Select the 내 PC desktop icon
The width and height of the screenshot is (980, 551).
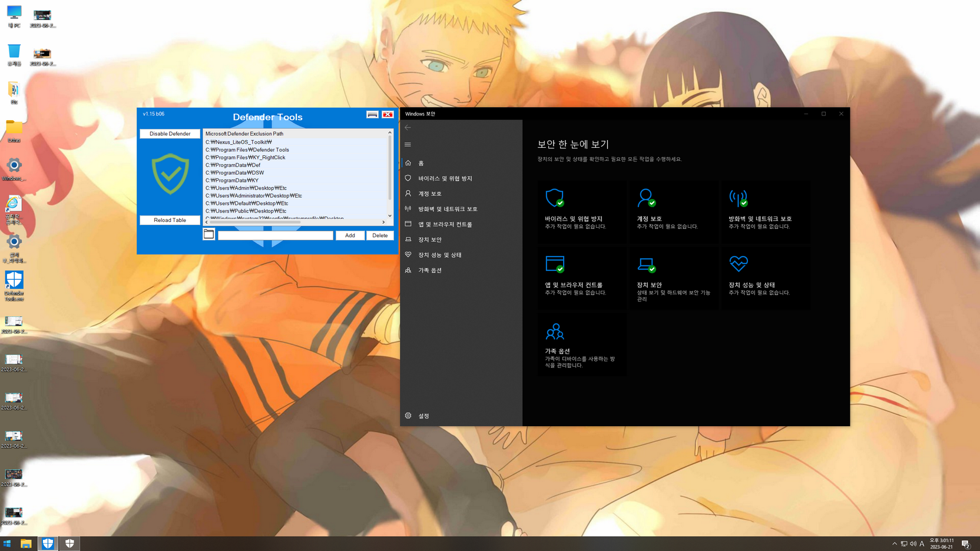(14, 16)
